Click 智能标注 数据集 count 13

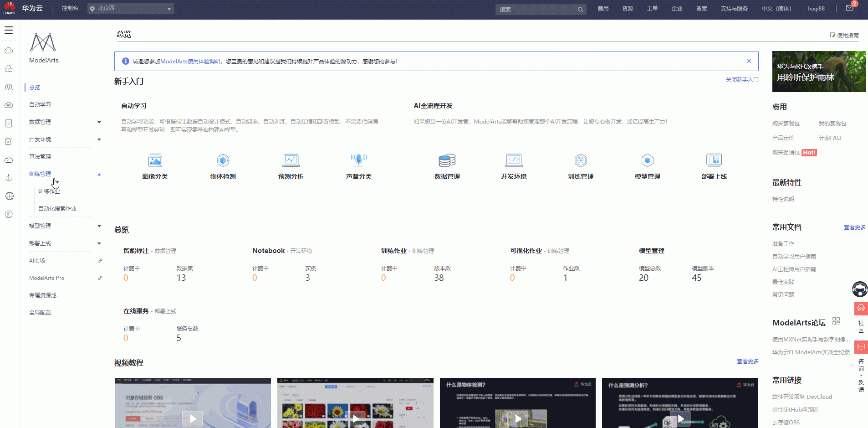[x=181, y=278]
